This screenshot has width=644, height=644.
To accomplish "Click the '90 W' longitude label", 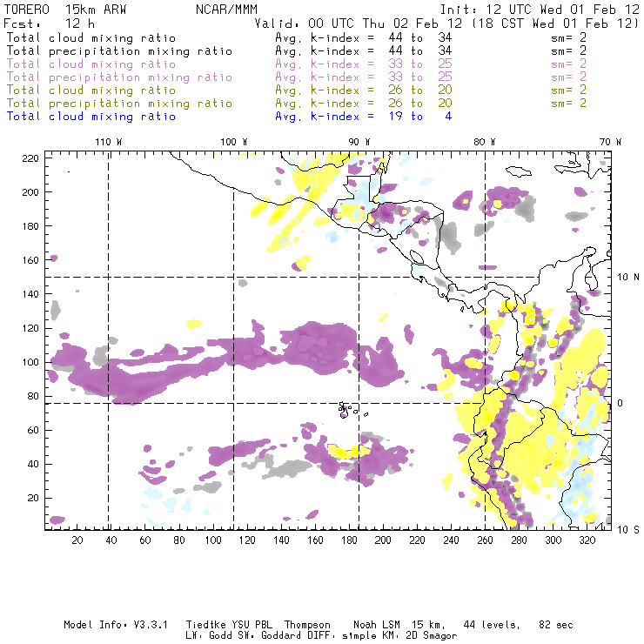I will click(359, 142).
